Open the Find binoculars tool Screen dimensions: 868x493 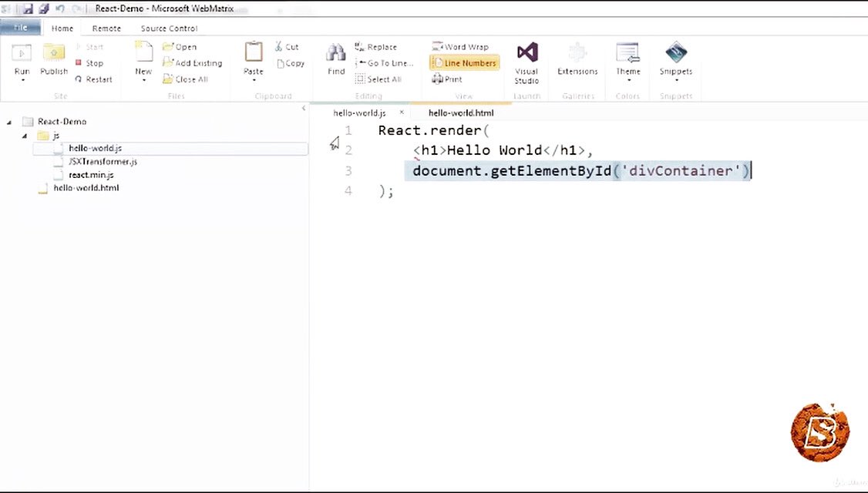(x=336, y=59)
